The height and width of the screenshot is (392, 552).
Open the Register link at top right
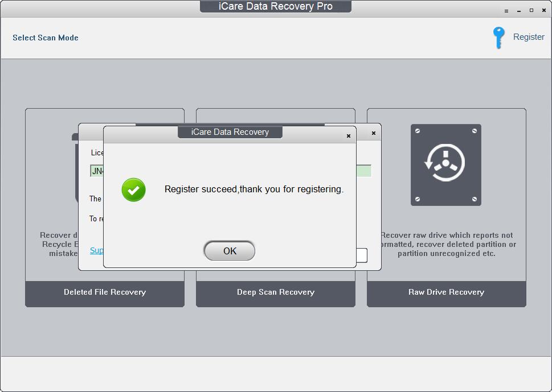529,37
